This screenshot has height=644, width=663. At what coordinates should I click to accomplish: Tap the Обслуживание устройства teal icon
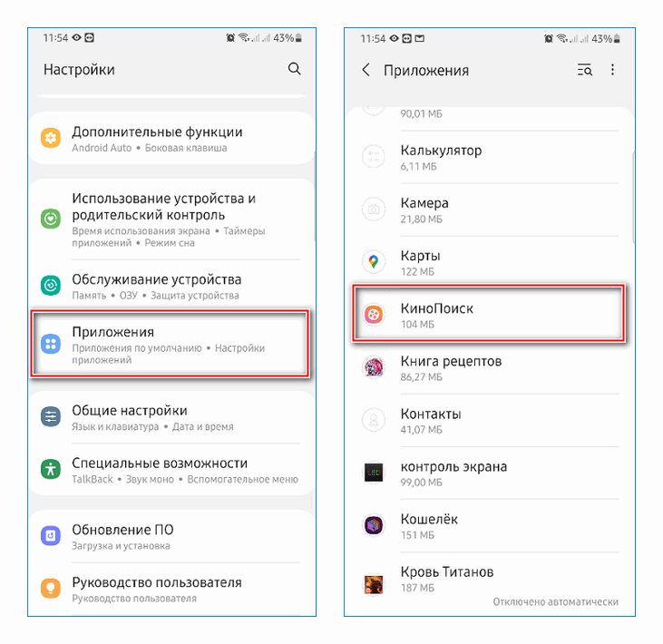[51, 285]
